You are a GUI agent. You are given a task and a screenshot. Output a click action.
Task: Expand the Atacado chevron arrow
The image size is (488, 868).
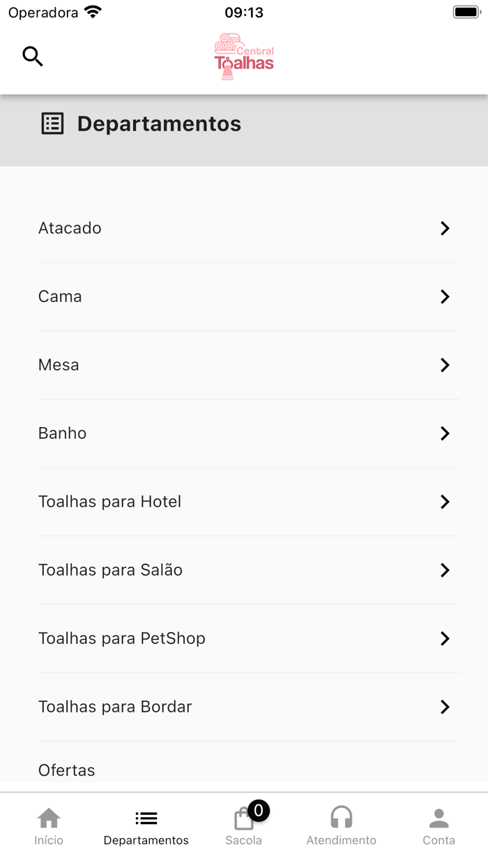(445, 228)
